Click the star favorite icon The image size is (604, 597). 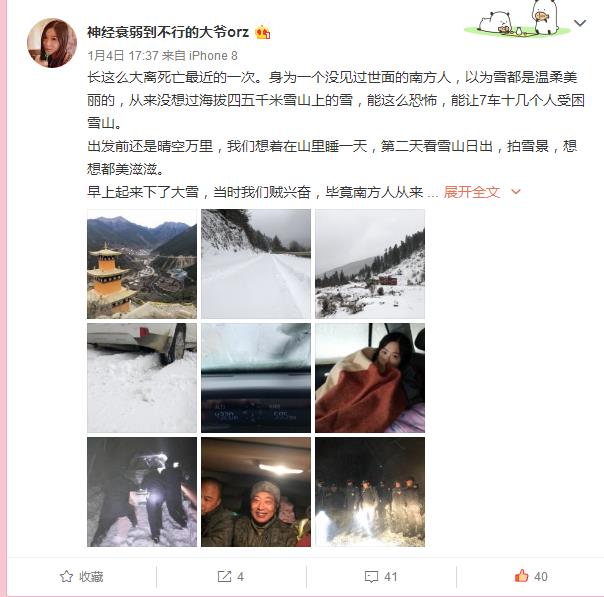pyautogui.click(x=66, y=576)
